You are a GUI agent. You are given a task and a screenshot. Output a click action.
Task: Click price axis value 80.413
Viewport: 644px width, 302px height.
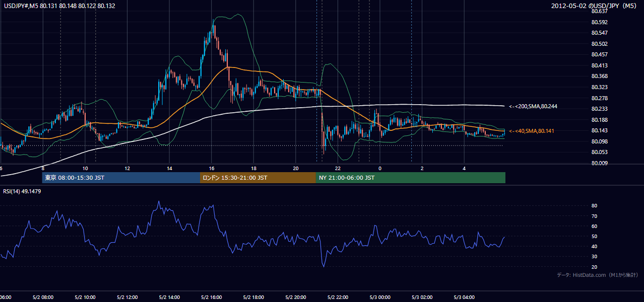(x=599, y=65)
